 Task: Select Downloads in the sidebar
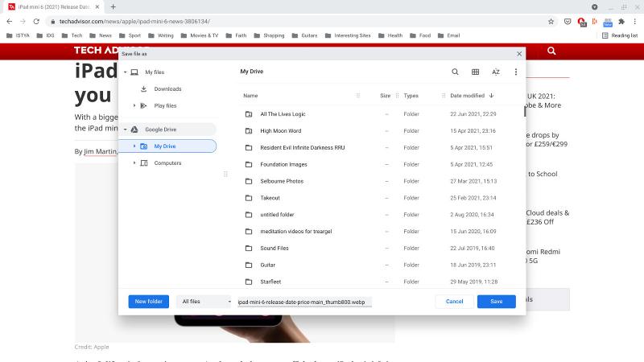click(x=167, y=89)
